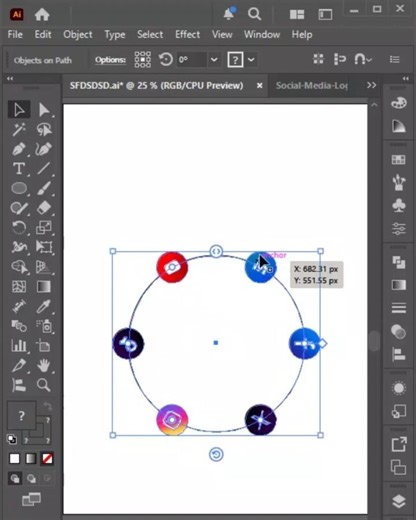Viewport: 416px width, 520px height.
Task: Open the Edit menu
Action: [43, 34]
